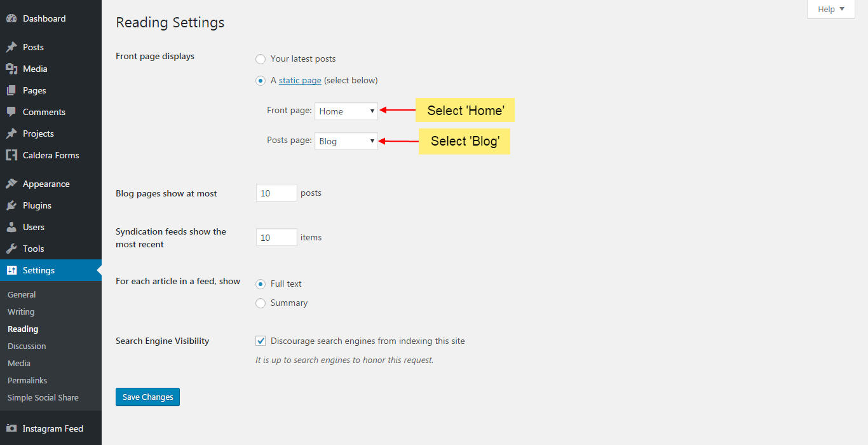Choose the Summary feed radio option
This screenshot has width=868, height=445.
click(x=261, y=303)
